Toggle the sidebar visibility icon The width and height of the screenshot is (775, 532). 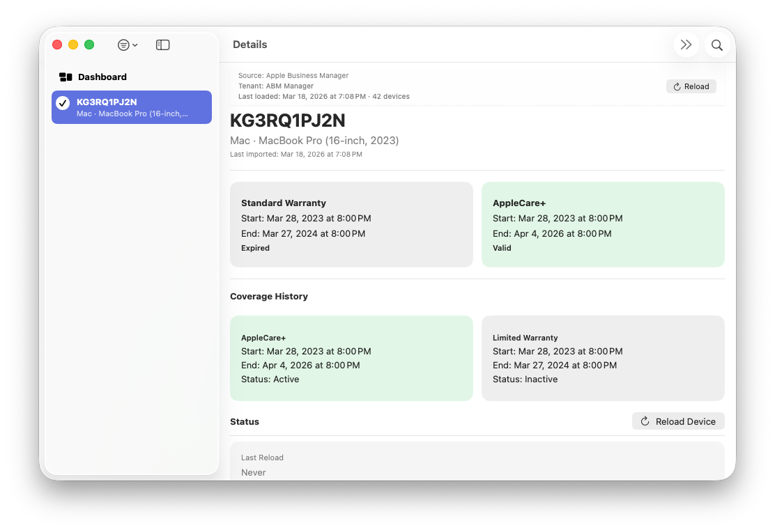[x=162, y=45]
